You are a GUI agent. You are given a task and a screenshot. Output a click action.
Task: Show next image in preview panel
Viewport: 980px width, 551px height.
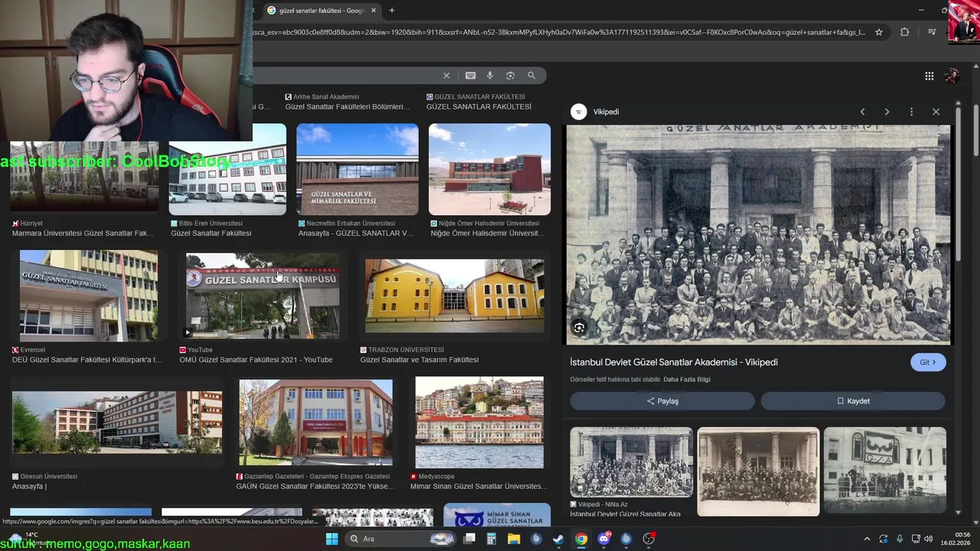(x=887, y=112)
